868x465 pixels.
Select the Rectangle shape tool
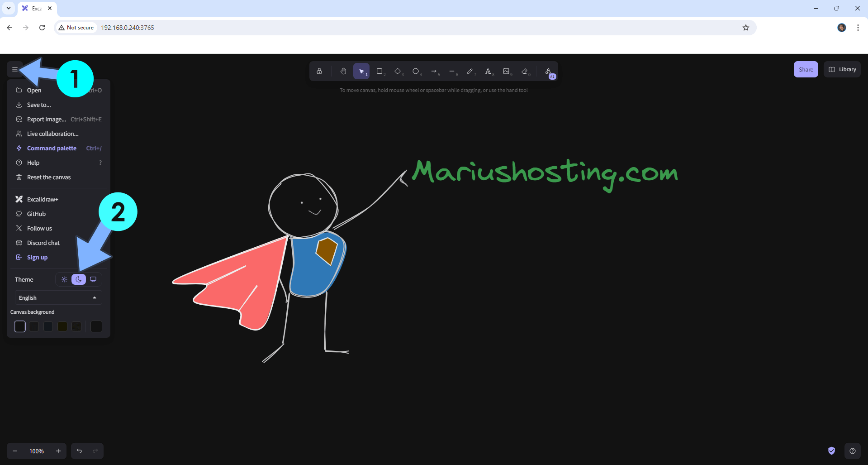pyautogui.click(x=379, y=71)
